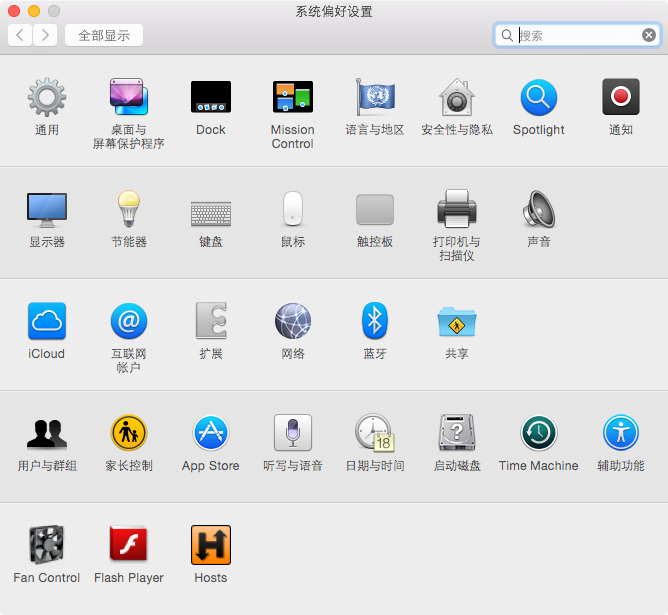Open 听写与语音 microphone icon
Screen dimensions: 668x615
[x=293, y=433]
